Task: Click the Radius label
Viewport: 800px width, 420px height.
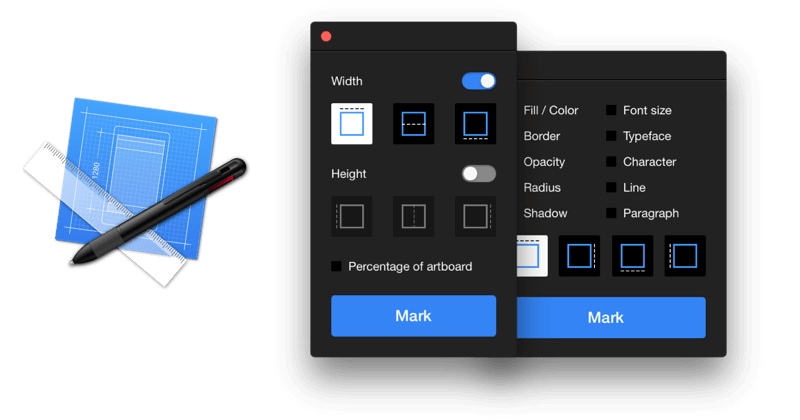Action: pyautogui.click(x=542, y=188)
